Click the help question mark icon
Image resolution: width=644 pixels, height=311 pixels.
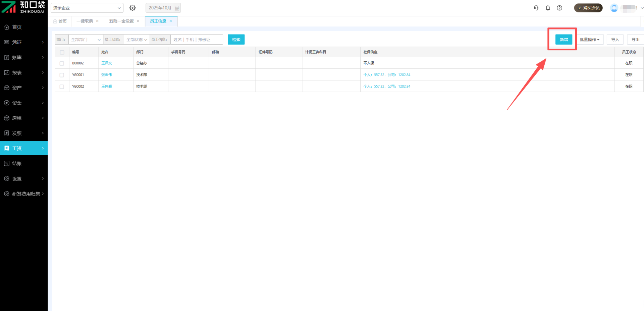point(559,8)
